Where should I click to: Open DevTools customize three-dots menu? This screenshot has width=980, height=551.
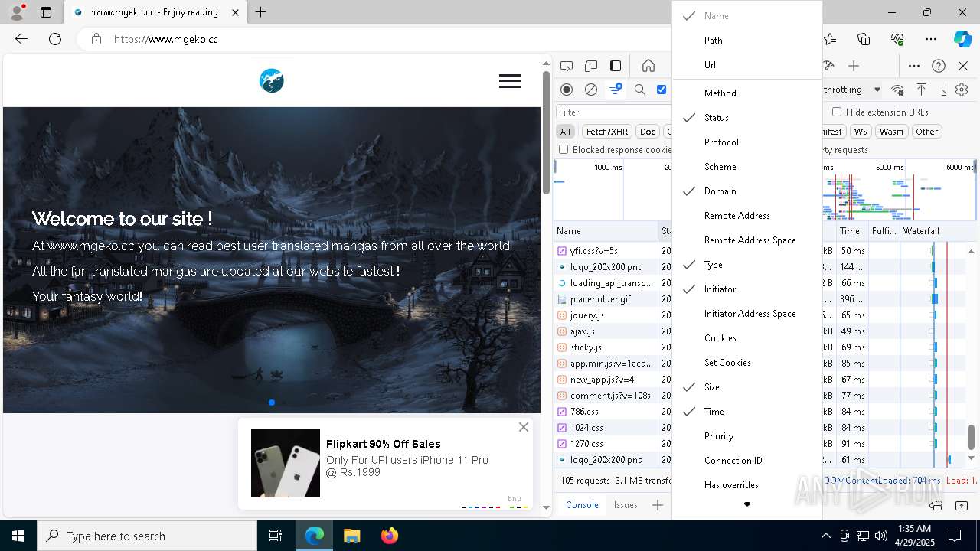[x=914, y=66]
